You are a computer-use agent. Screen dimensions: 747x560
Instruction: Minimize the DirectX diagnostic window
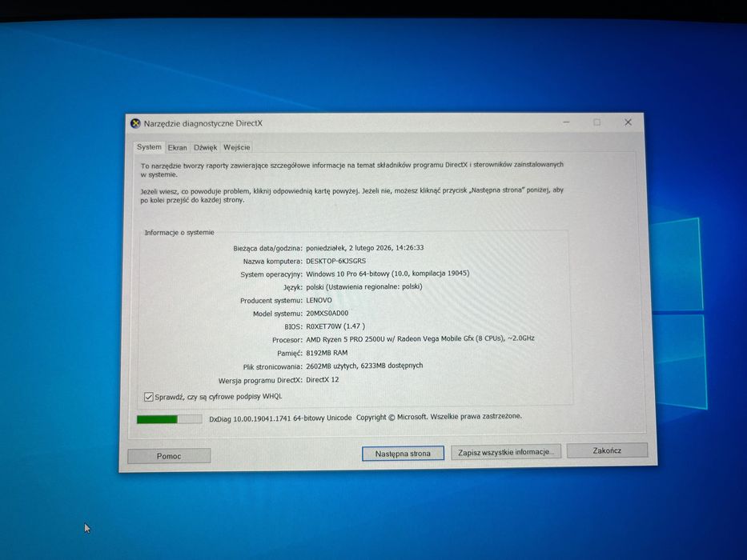coord(566,122)
